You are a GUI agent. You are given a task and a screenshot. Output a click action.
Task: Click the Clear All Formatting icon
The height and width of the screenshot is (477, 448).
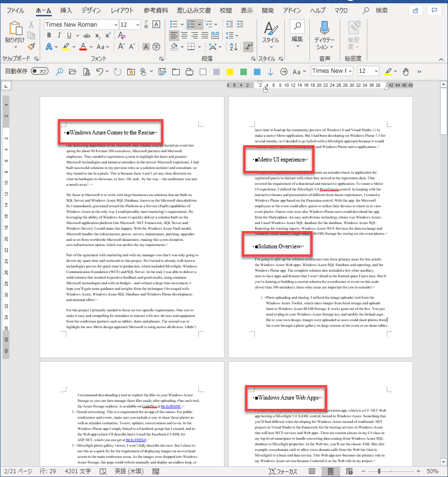(121, 35)
